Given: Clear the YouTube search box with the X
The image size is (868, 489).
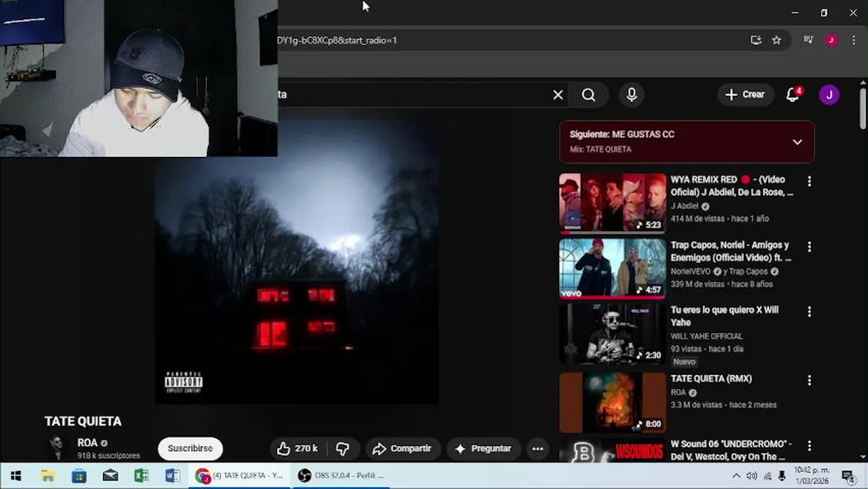Looking at the screenshot, I should pyautogui.click(x=558, y=95).
